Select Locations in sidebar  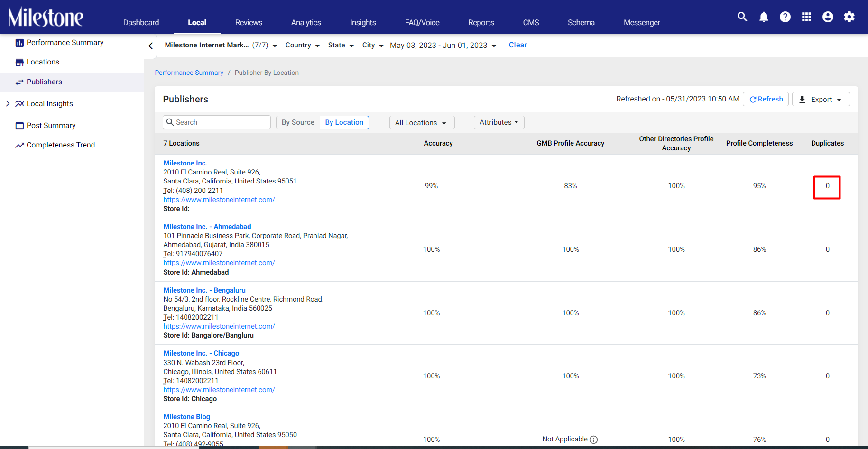[43, 62]
